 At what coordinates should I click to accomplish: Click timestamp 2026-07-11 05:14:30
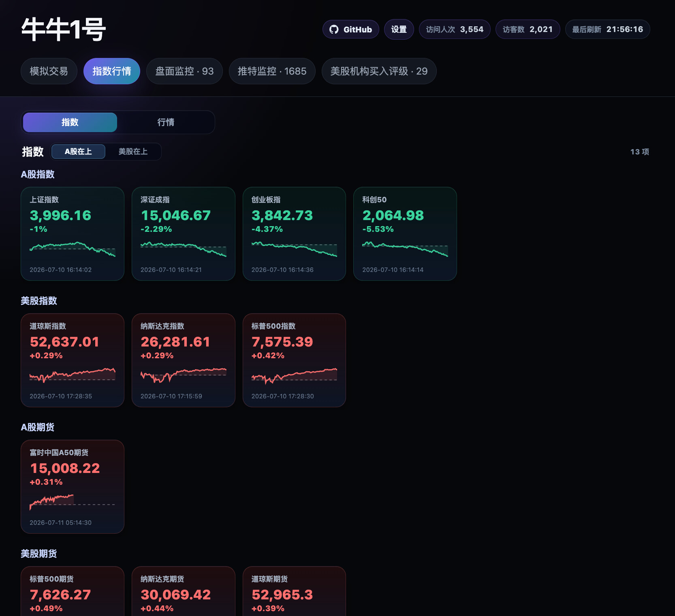60,522
